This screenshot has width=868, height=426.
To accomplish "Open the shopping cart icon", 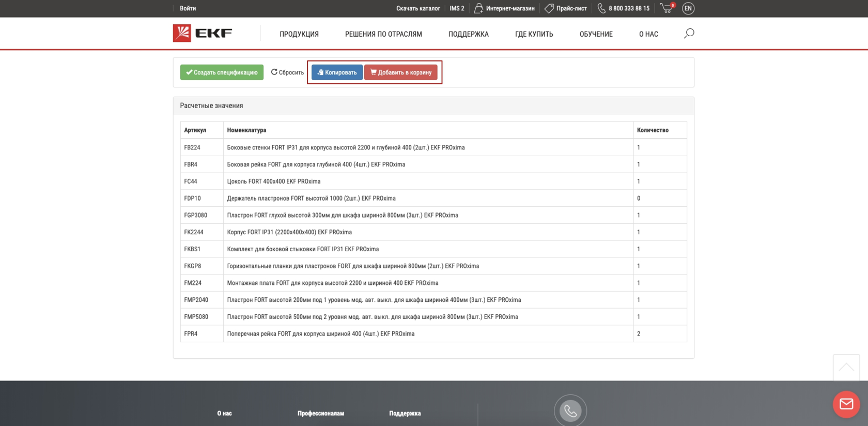I will point(667,8).
